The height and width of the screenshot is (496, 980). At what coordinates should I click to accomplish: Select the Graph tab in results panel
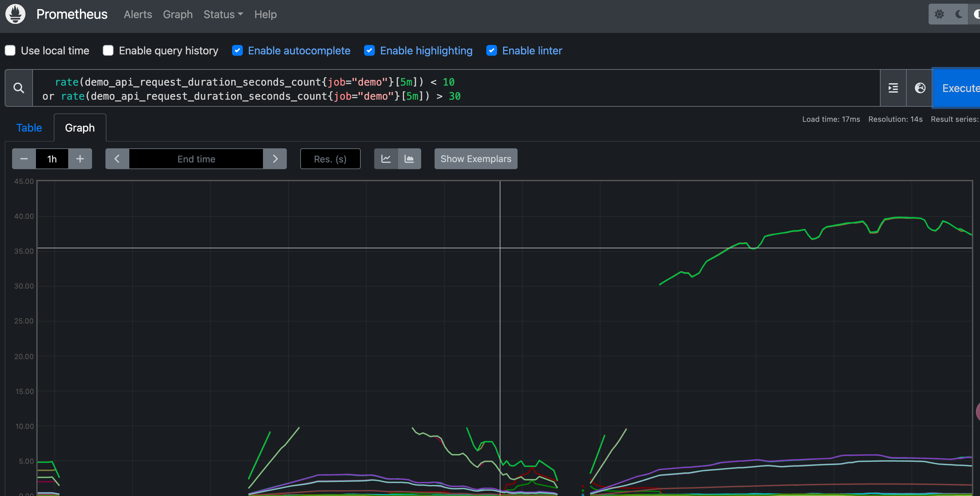pyautogui.click(x=80, y=128)
